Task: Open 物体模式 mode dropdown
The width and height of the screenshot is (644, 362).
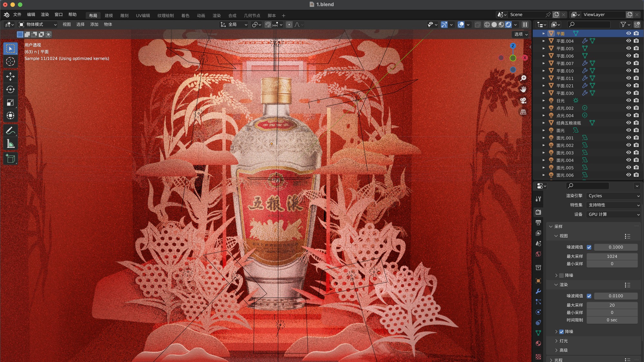Action: coord(38,24)
